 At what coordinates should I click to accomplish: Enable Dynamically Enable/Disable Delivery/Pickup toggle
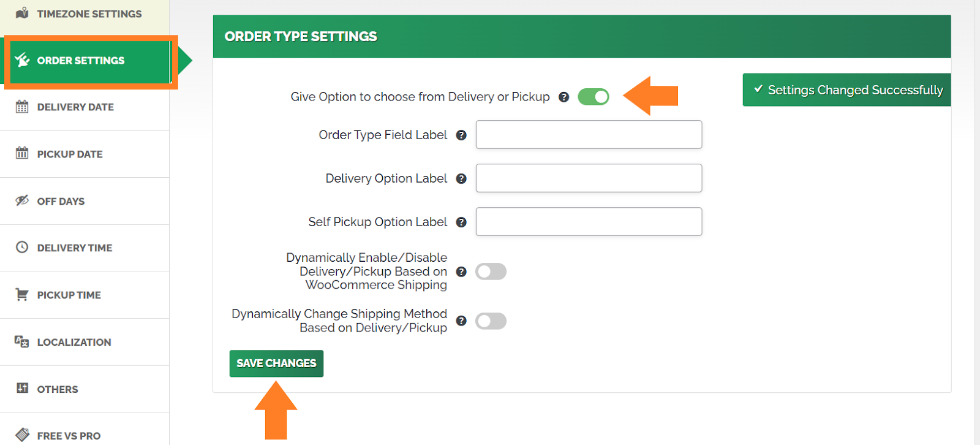coord(491,272)
